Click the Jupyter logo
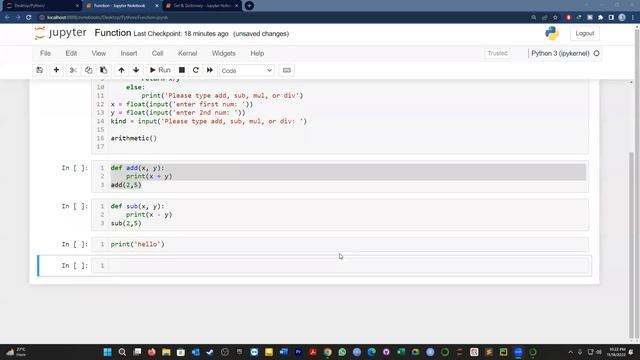 (x=60, y=33)
